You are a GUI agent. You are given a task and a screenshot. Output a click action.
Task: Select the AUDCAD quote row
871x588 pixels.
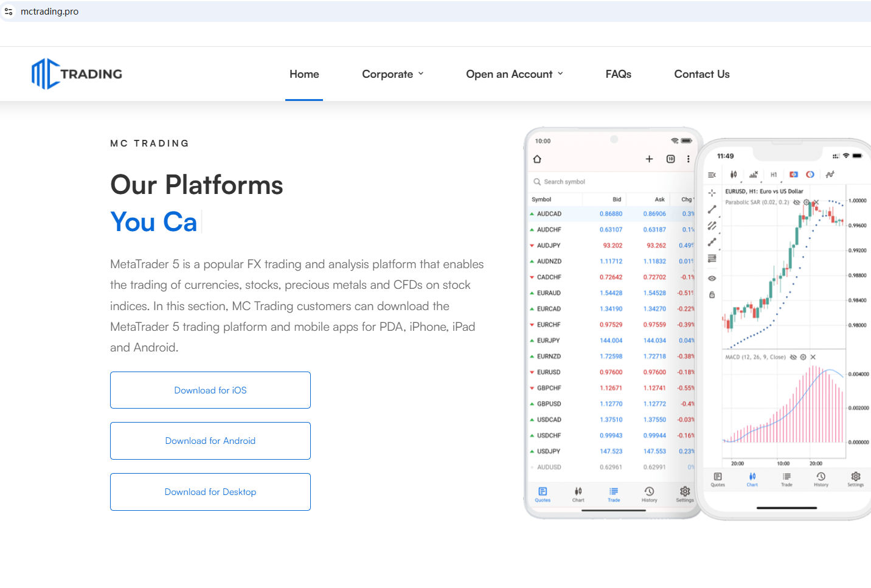(611, 214)
